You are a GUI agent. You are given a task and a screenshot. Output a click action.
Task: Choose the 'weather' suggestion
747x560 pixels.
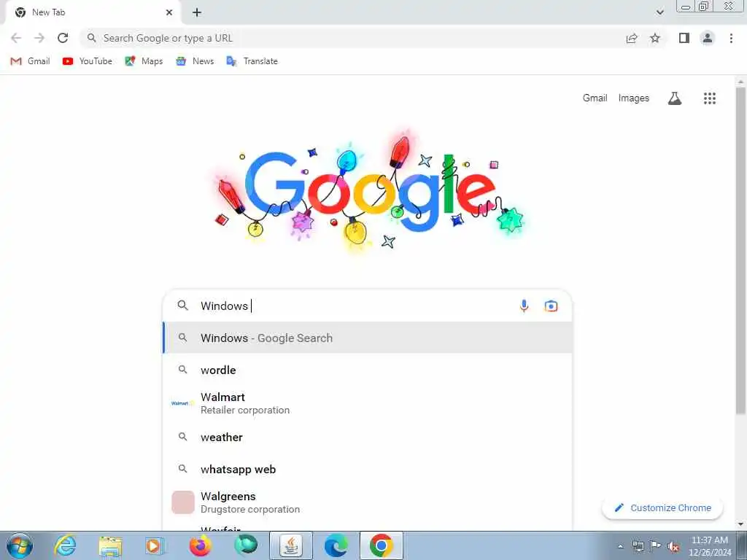tap(368, 437)
